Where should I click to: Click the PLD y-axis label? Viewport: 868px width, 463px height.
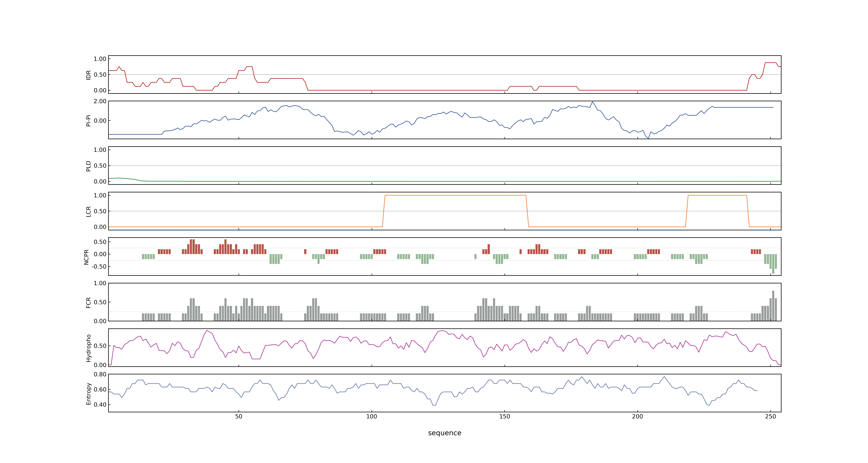[x=88, y=166]
